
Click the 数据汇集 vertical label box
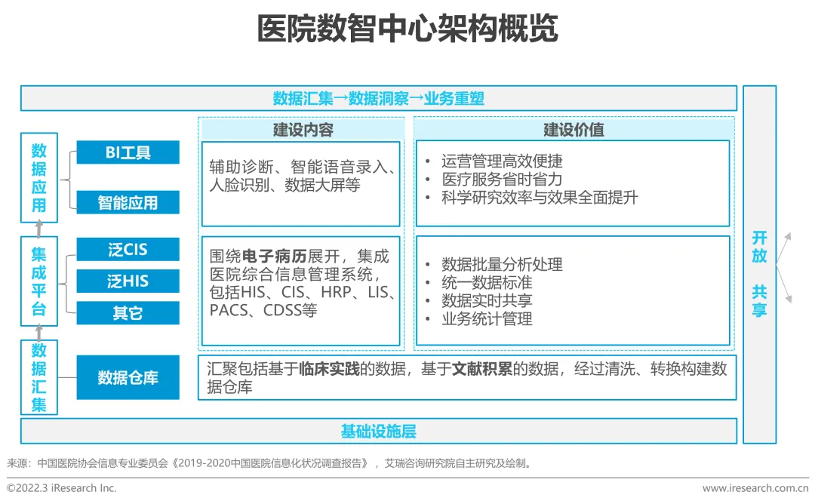coord(39,377)
